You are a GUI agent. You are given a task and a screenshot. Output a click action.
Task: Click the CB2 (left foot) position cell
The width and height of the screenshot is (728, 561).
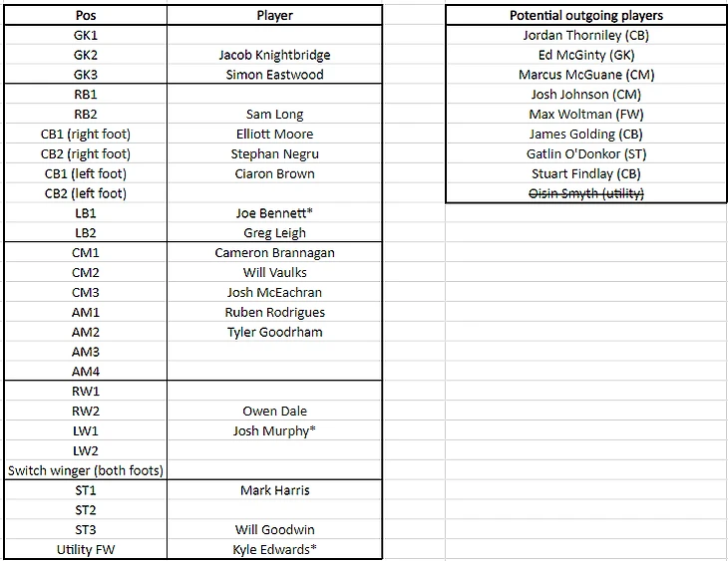(x=86, y=193)
